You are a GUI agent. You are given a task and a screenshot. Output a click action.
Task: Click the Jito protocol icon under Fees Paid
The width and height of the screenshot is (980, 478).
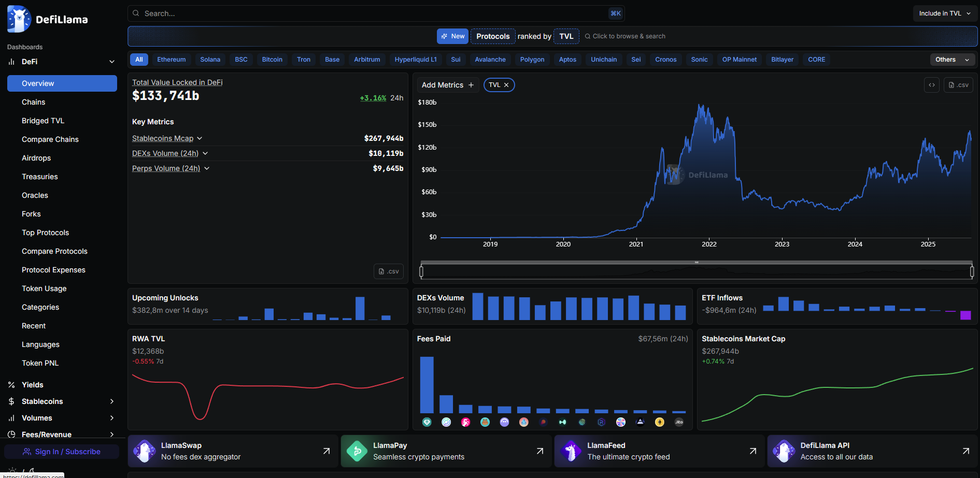click(679, 422)
